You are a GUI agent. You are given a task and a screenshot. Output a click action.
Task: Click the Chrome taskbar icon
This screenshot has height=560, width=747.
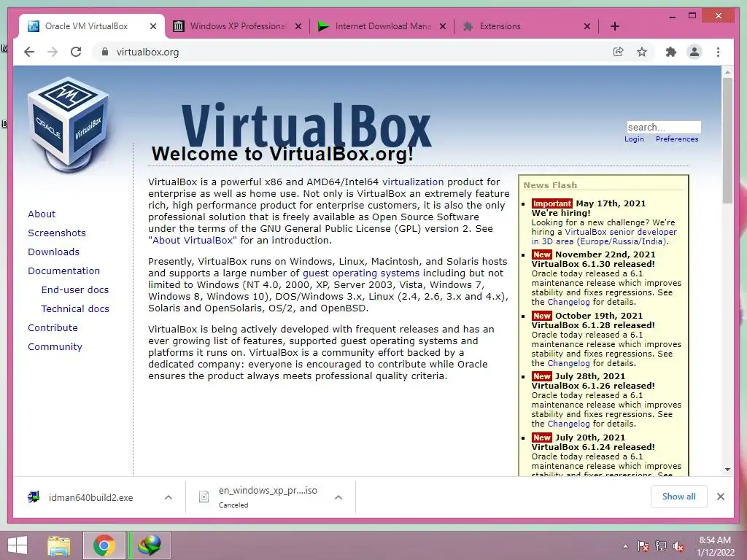104,545
